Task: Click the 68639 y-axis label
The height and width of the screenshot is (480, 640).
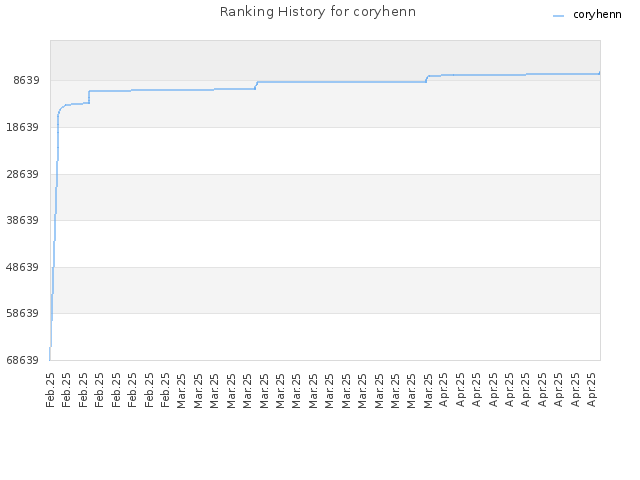Action: point(23,360)
